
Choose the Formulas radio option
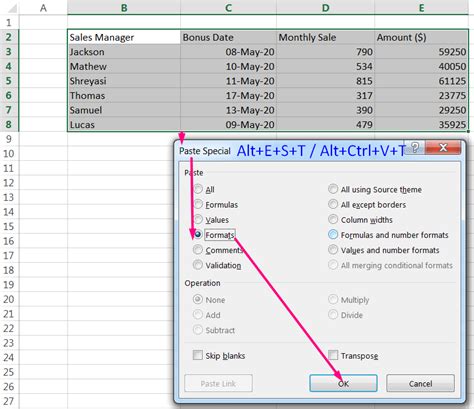click(x=198, y=204)
